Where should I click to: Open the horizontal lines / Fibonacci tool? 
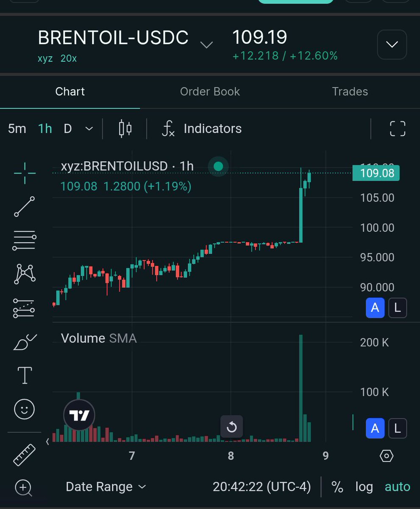25,240
